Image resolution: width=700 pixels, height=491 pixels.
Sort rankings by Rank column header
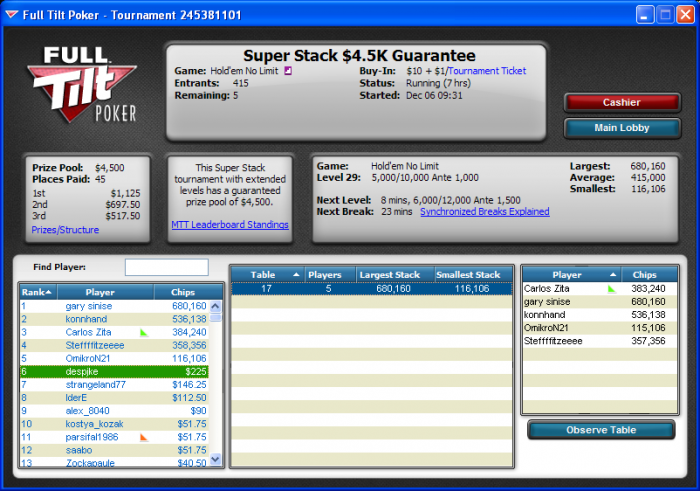coord(38,292)
